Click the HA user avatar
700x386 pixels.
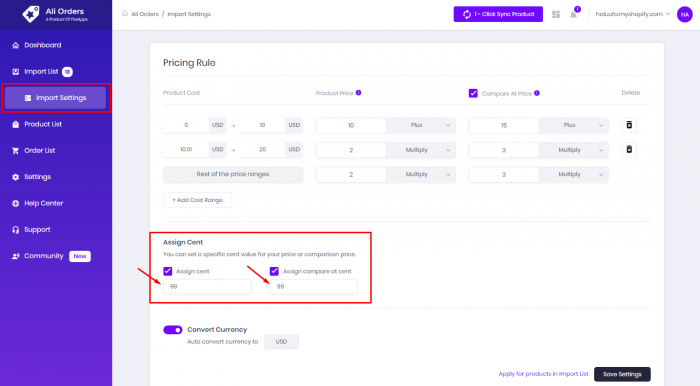pyautogui.click(x=684, y=14)
